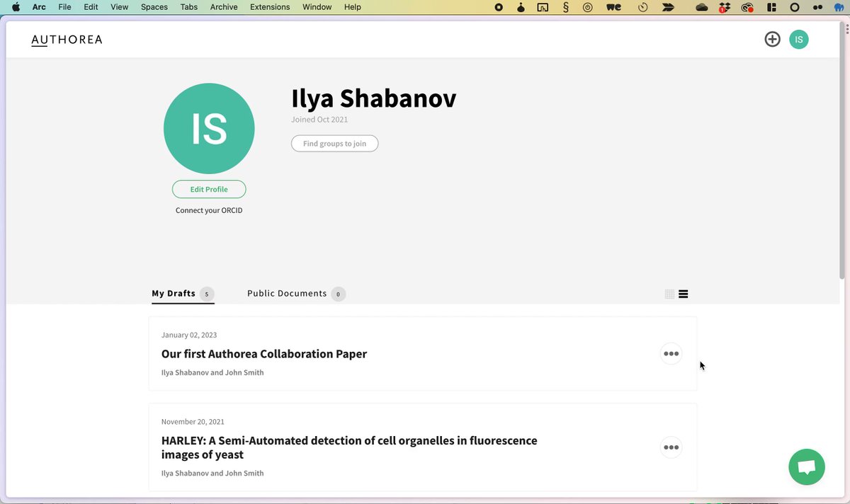Image resolution: width=850 pixels, height=504 pixels.
Task: Click the Dropbox menu bar icon
Action: click(x=724, y=7)
